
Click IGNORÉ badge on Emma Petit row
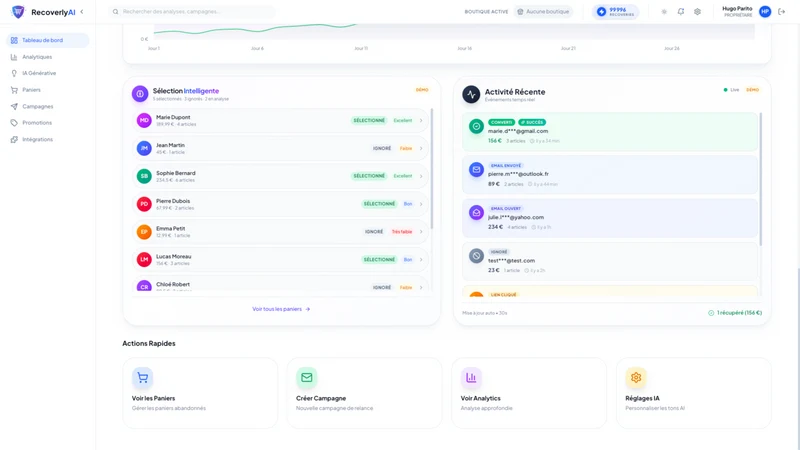374,232
